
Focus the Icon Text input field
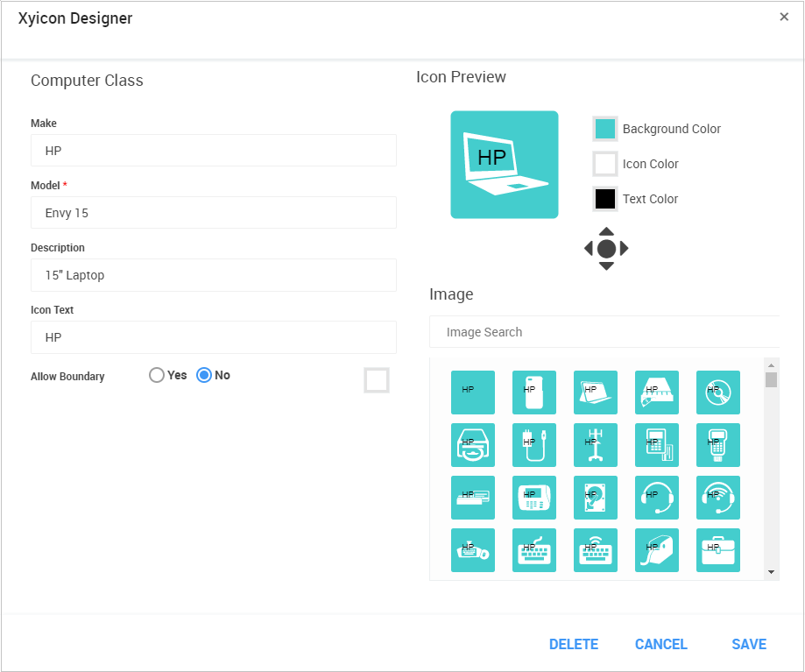click(x=214, y=337)
